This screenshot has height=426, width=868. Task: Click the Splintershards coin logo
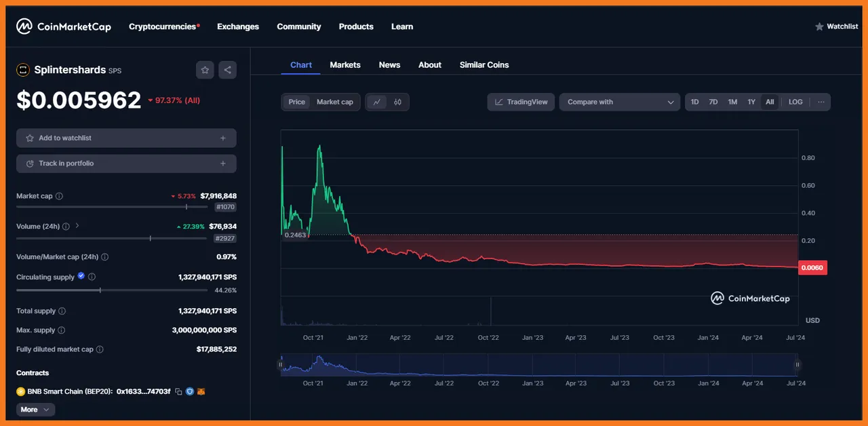(23, 70)
